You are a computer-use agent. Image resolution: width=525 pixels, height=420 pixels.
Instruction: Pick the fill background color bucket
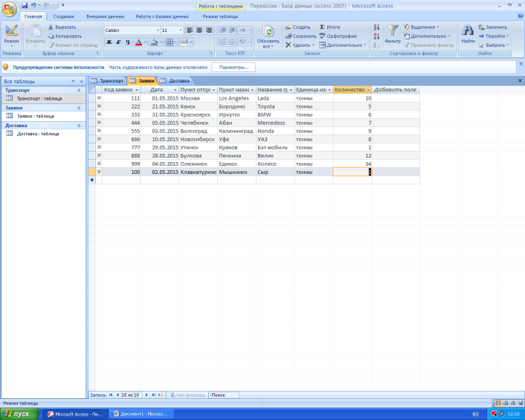tap(155, 42)
